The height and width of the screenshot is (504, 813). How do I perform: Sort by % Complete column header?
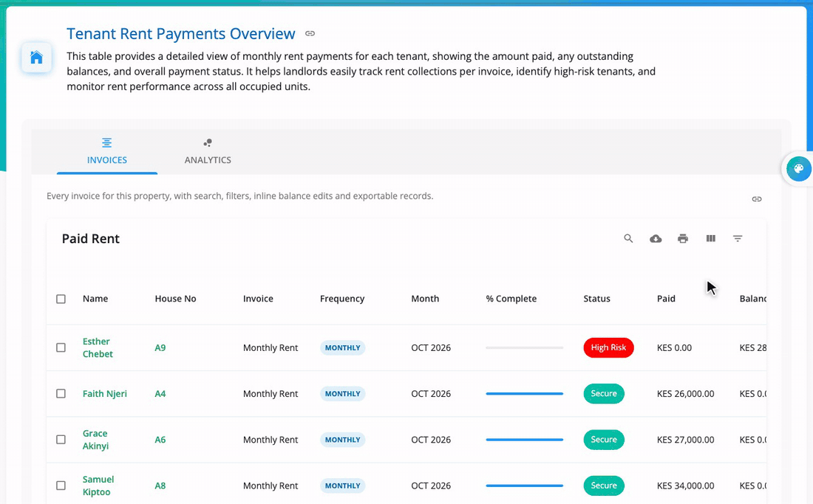point(511,299)
